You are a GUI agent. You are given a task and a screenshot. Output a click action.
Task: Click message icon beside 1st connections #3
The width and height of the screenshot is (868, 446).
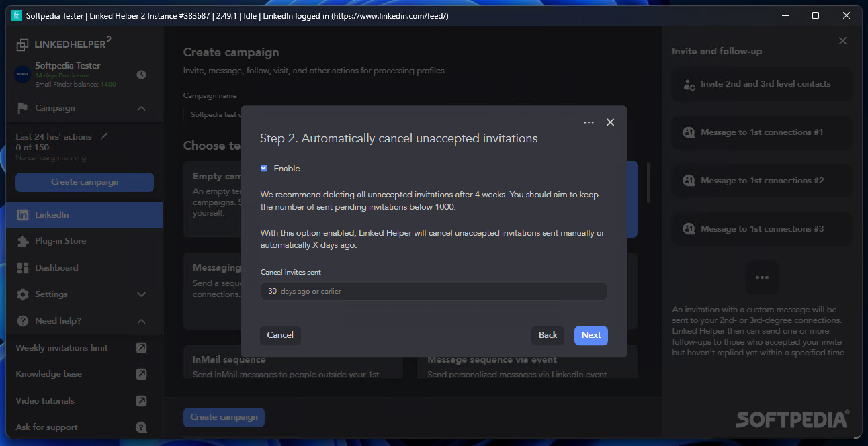689,230
